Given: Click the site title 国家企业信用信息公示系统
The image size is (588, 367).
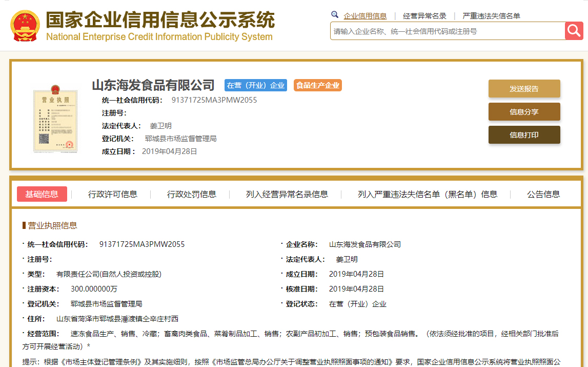Looking at the screenshot, I should 160,20.
